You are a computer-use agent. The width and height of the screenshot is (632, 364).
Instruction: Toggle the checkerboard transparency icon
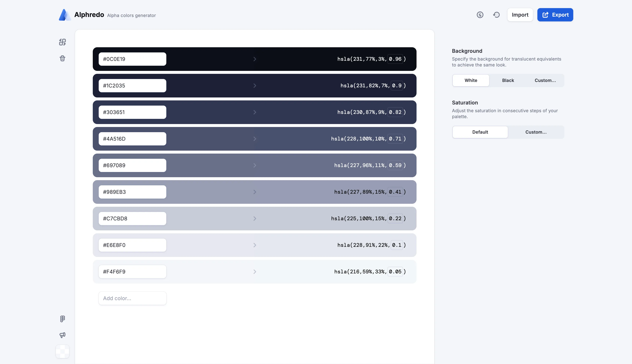62,351
